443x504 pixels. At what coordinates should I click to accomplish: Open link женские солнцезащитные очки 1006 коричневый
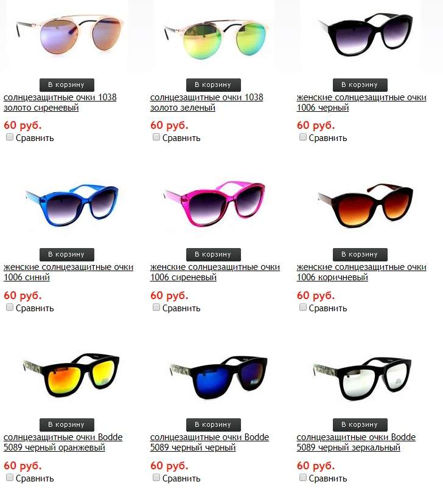pyautogui.click(x=361, y=272)
